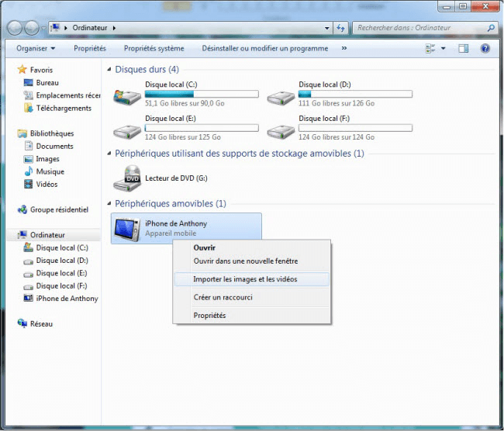Collapse the Disques durs (4) group
This screenshot has width=504, height=432.
pos(109,70)
